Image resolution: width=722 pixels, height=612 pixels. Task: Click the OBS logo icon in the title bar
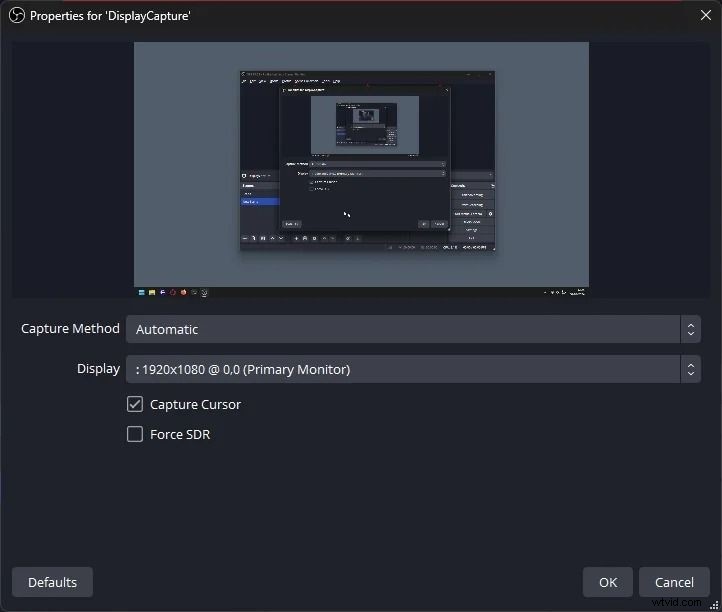point(17,15)
